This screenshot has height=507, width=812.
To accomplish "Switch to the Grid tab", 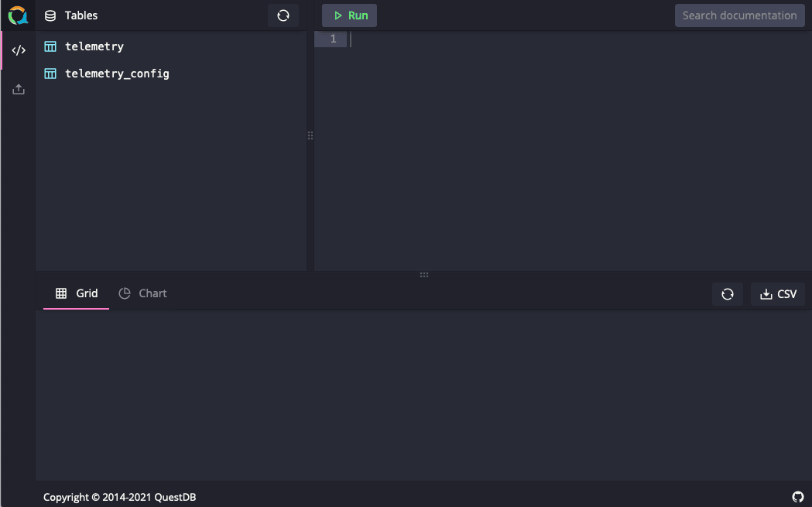I will click(77, 293).
